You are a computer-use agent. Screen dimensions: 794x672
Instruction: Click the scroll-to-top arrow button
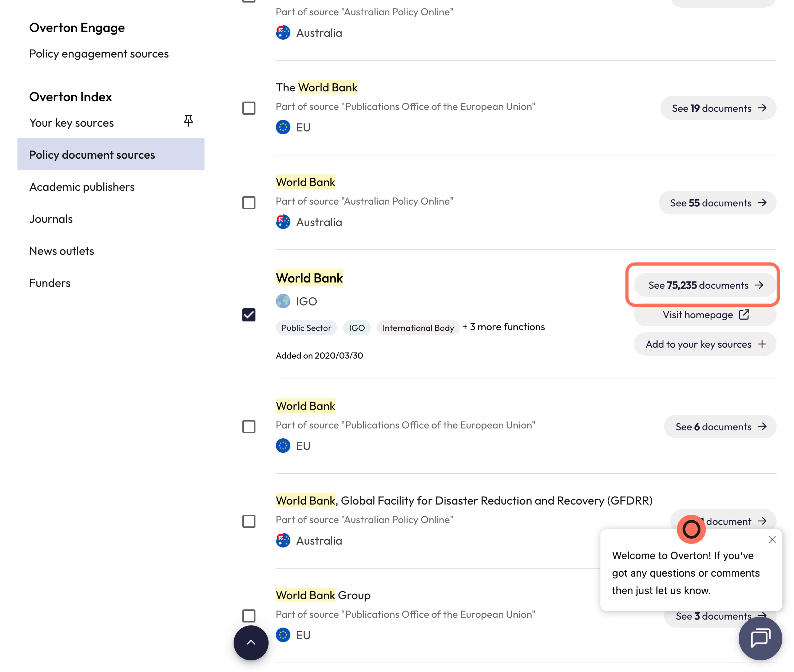(x=251, y=642)
